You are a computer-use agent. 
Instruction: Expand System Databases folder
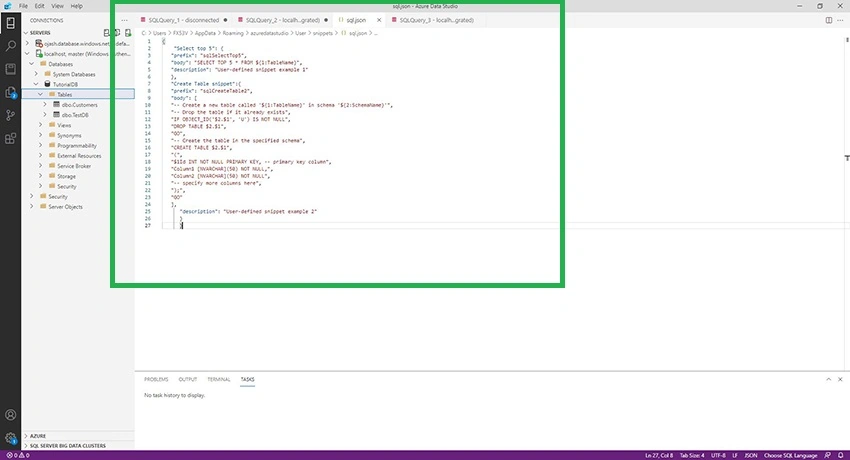[x=36, y=74]
